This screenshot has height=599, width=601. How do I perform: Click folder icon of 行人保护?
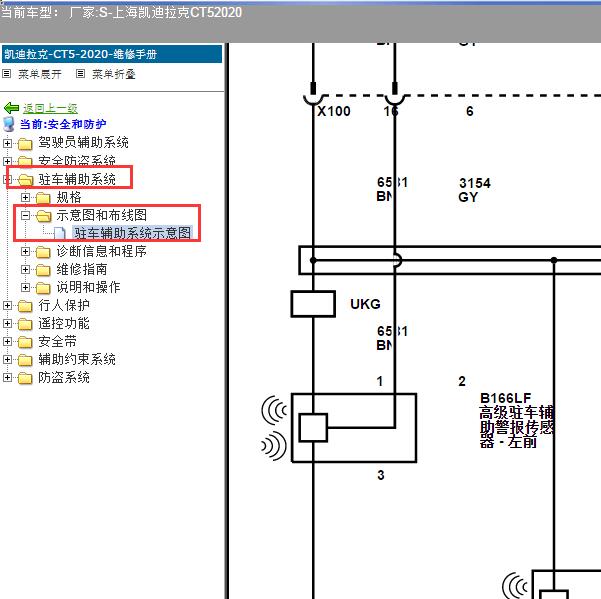(25, 306)
